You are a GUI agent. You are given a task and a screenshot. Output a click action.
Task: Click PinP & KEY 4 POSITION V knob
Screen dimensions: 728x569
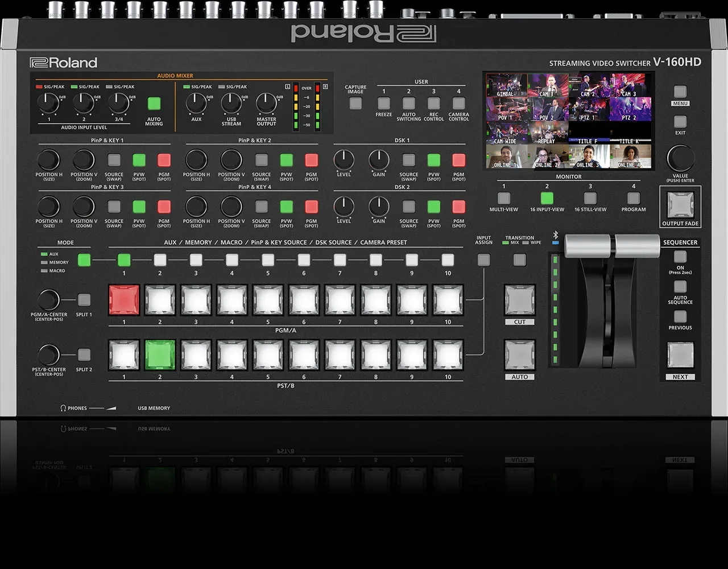point(231,207)
